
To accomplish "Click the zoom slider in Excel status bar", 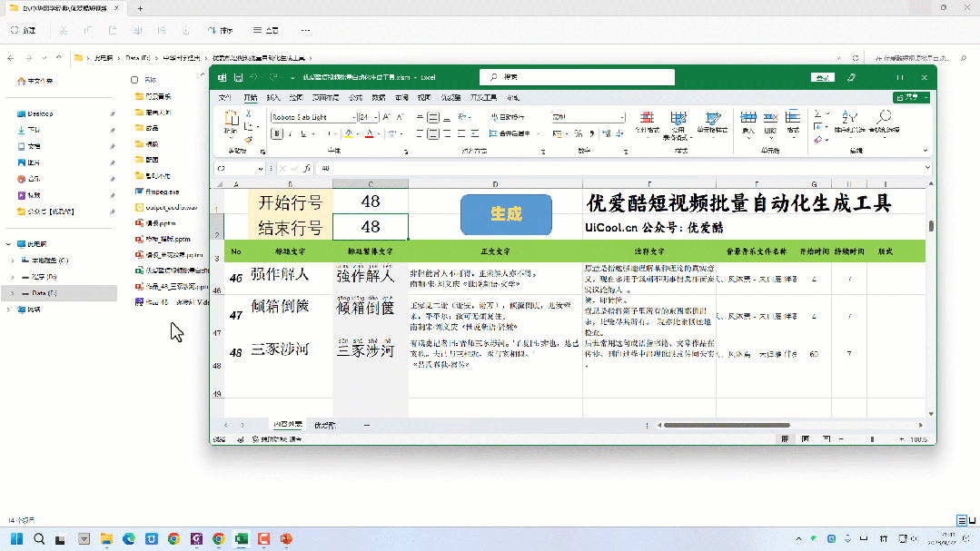I will click(x=872, y=439).
